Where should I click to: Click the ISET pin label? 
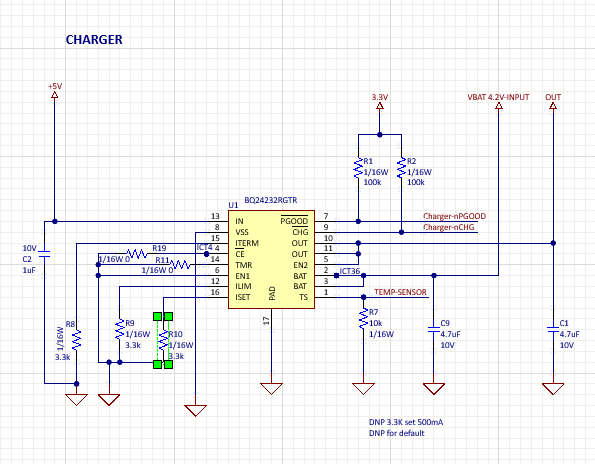coord(242,297)
